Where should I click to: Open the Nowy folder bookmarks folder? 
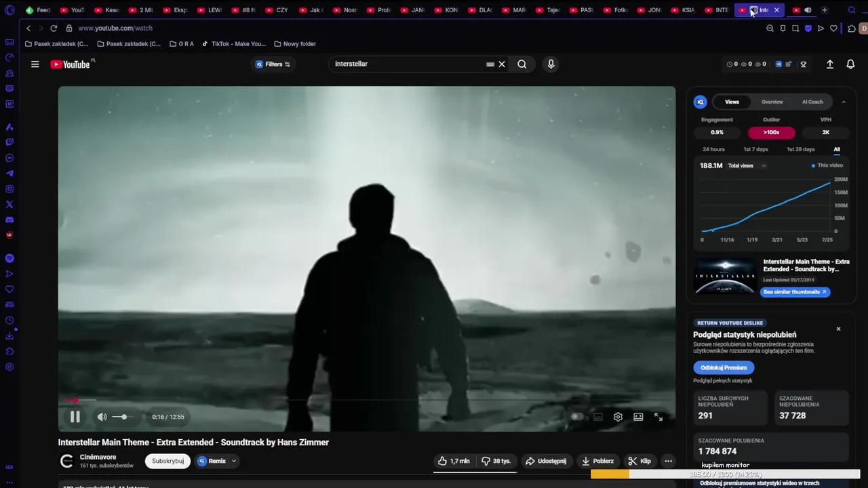point(295,44)
